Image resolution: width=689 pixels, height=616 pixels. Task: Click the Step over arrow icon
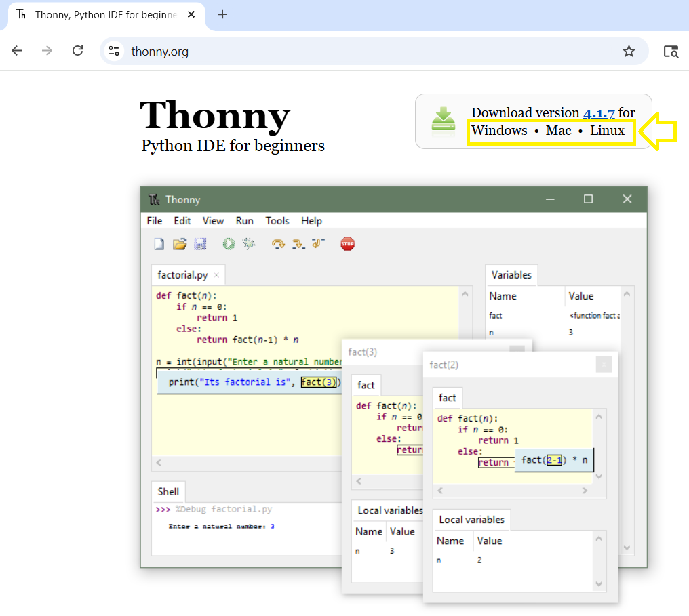coord(278,244)
